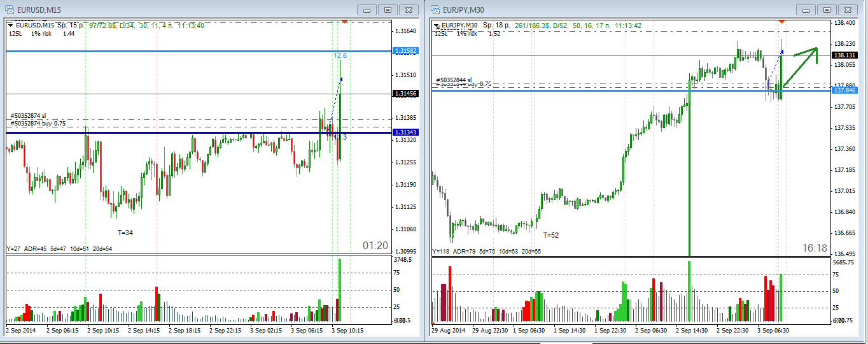
Task: Click the EURUSD,M15 chart window icon
Action: pos(10,10)
